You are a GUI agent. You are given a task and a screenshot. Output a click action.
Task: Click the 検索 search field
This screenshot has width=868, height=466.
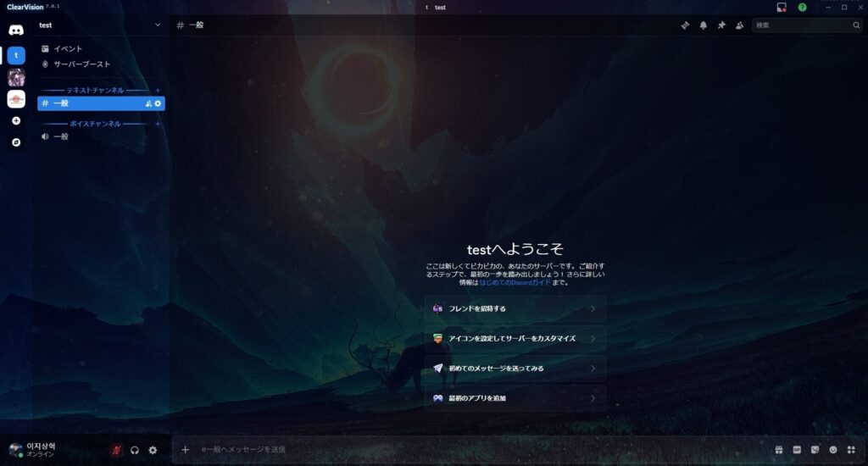tap(801, 25)
